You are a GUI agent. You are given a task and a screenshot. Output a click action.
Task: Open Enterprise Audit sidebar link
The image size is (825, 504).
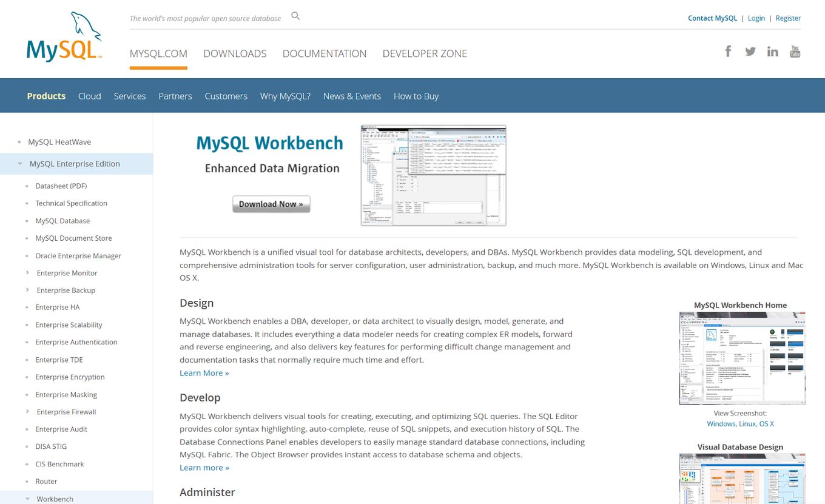click(x=61, y=429)
